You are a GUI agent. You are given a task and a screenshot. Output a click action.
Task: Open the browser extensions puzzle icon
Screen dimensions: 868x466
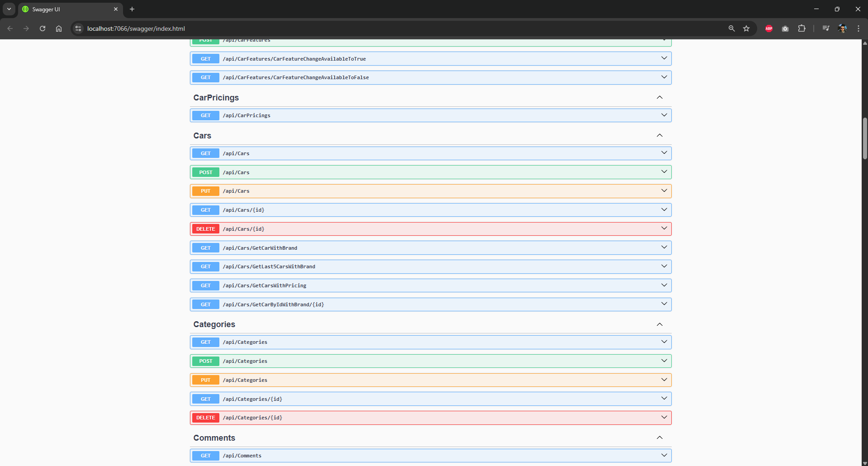pos(802,29)
